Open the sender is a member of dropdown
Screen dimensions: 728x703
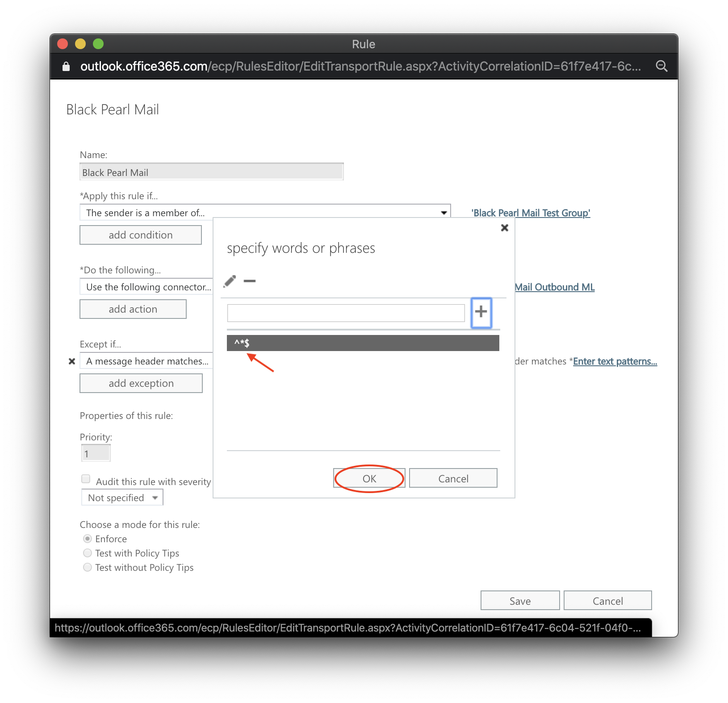265,213
